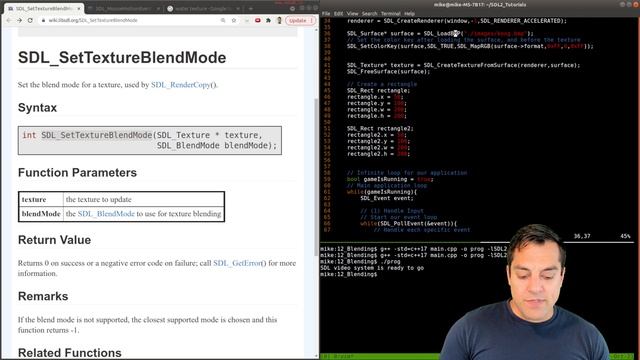The height and width of the screenshot is (360, 640).
Task: Click the SDL_CreateTextureFromSurface code line
Action: coord(463,65)
